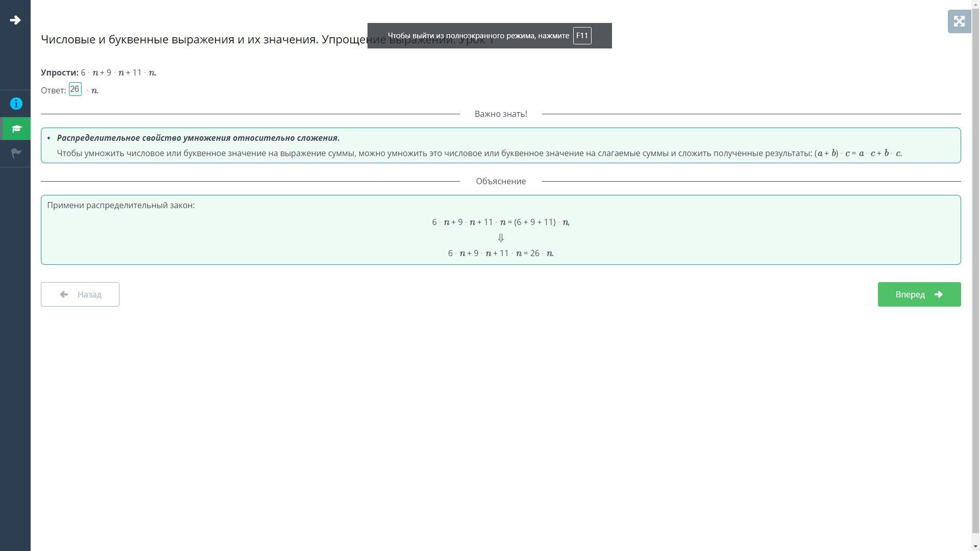Screen dimensions: 980x551
Task: Select the graduation cap lesson icon
Action: (x=16, y=129)
